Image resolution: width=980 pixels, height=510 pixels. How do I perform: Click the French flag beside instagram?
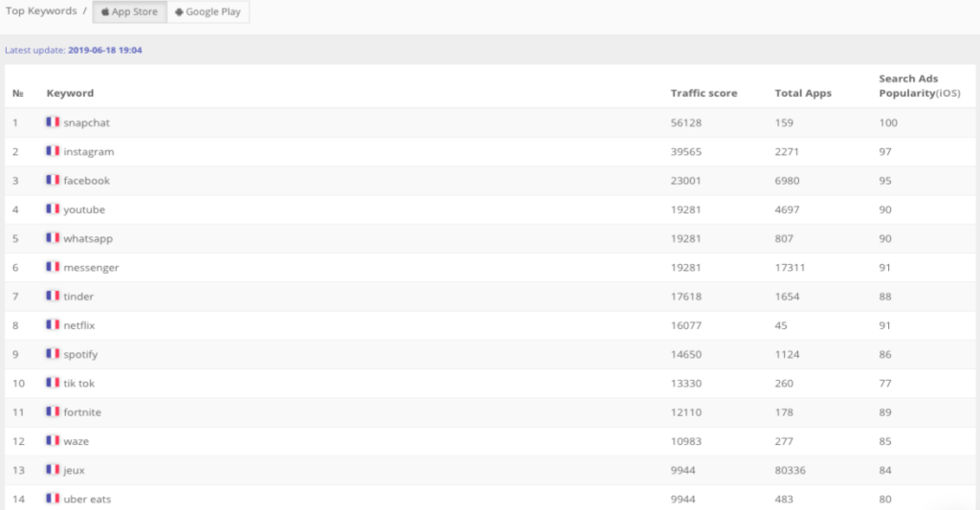click(53, 150)
